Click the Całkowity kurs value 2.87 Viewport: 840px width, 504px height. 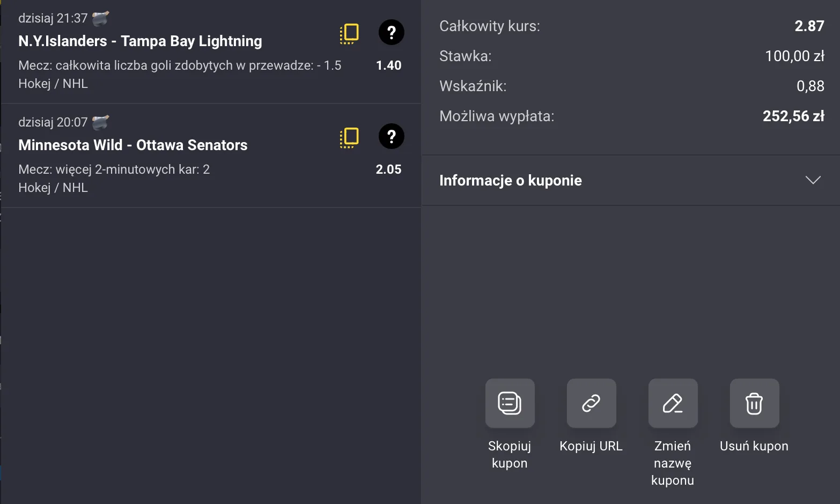(809, 26)
